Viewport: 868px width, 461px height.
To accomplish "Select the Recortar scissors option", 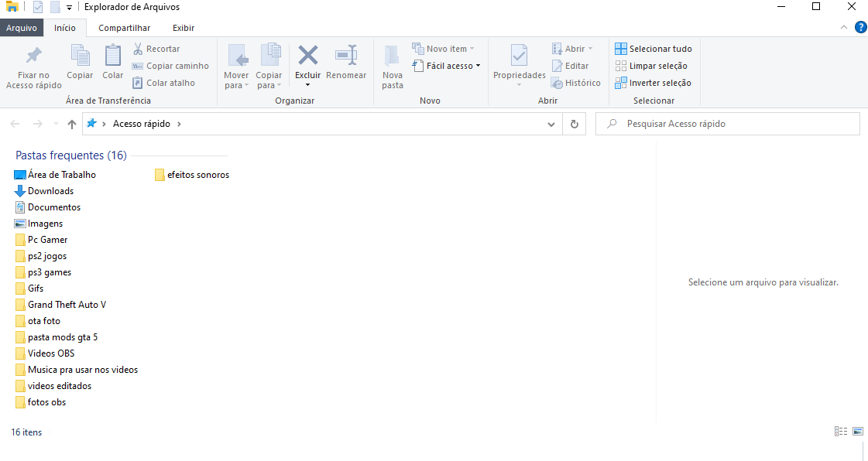I will (x=156, y=49).
